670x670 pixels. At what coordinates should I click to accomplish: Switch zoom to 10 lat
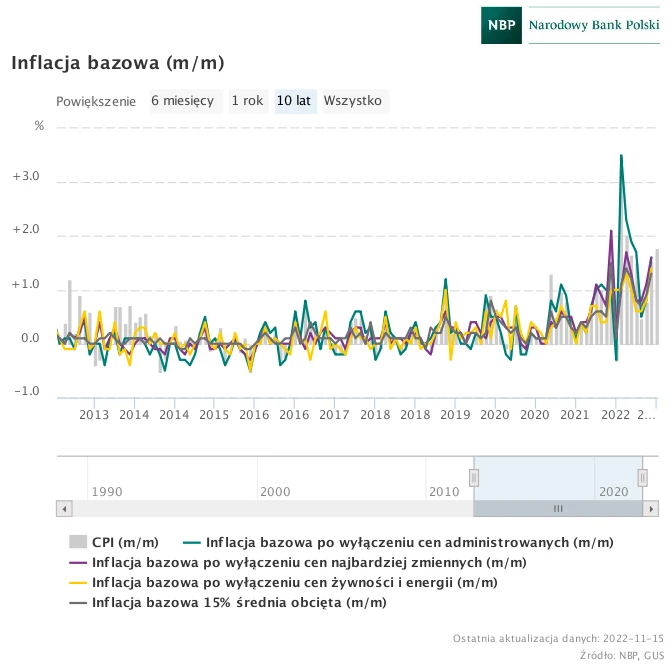(295, 101)
